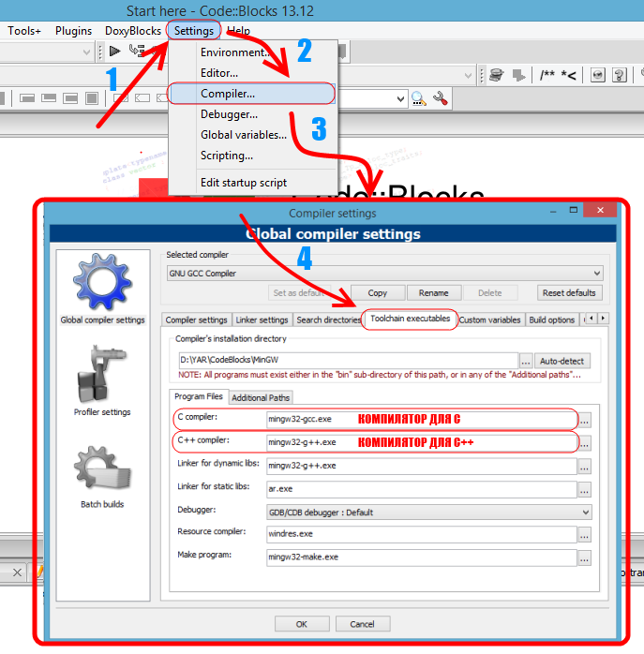644x654 pixels.
Task: Click the Copy compiler button
Action: pos(378,292)
